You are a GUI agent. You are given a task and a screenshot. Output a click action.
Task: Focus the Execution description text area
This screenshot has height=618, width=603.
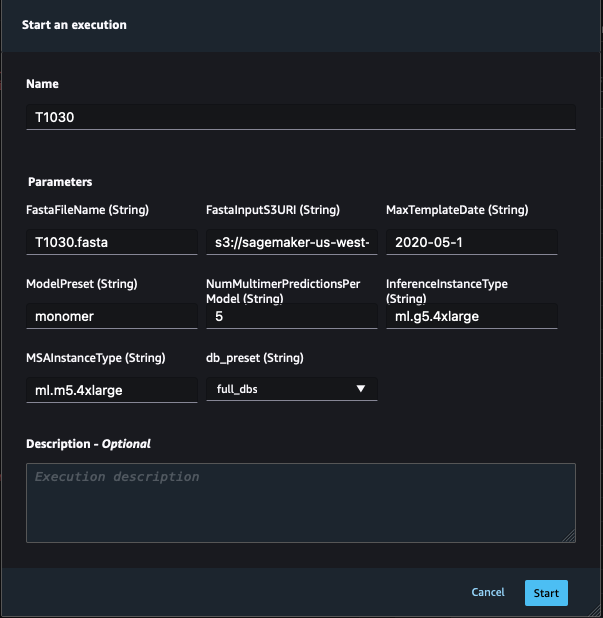(301, 503)
